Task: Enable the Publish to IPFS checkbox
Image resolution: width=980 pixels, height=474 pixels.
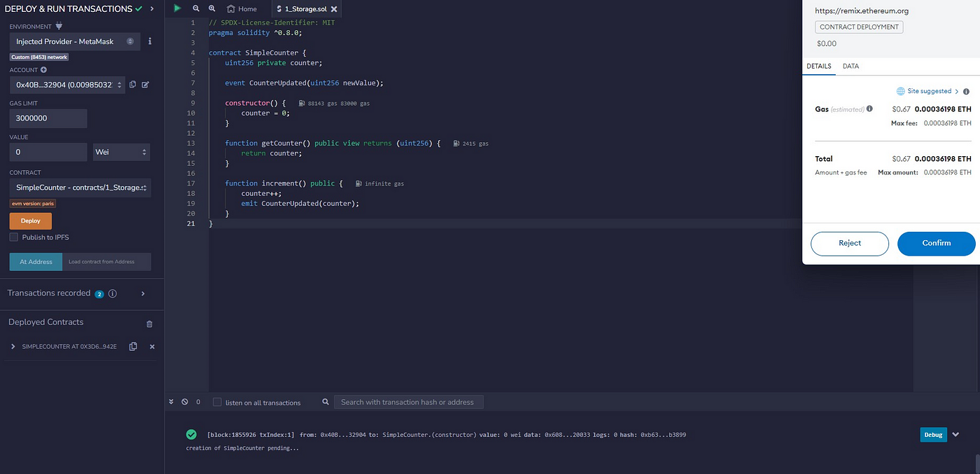Action: pos(14,237)
